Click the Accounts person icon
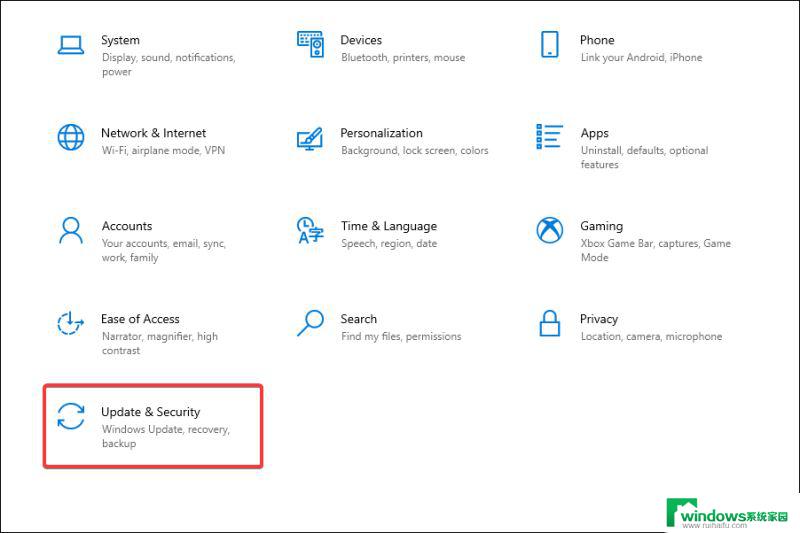This screenshot has height=533, width=800. 70,231
